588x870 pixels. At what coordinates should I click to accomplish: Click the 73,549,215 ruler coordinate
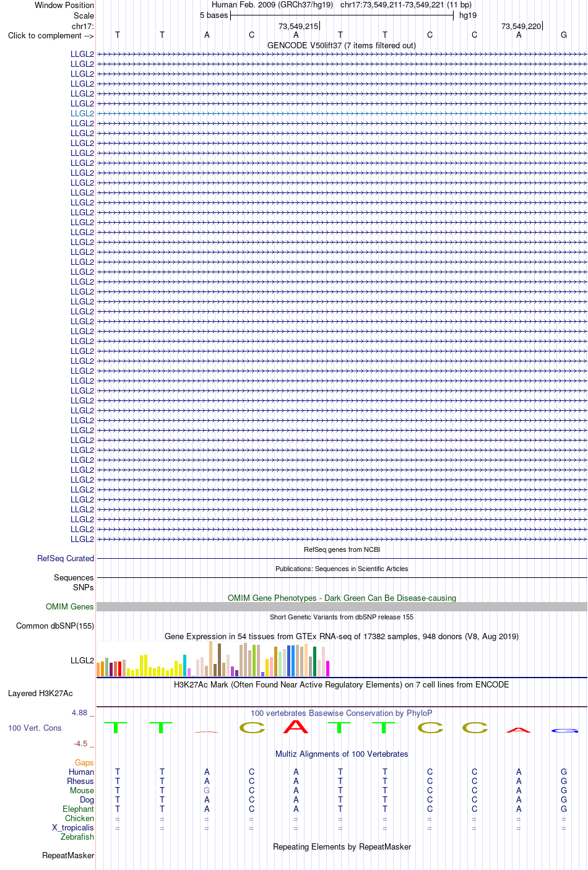298,26
